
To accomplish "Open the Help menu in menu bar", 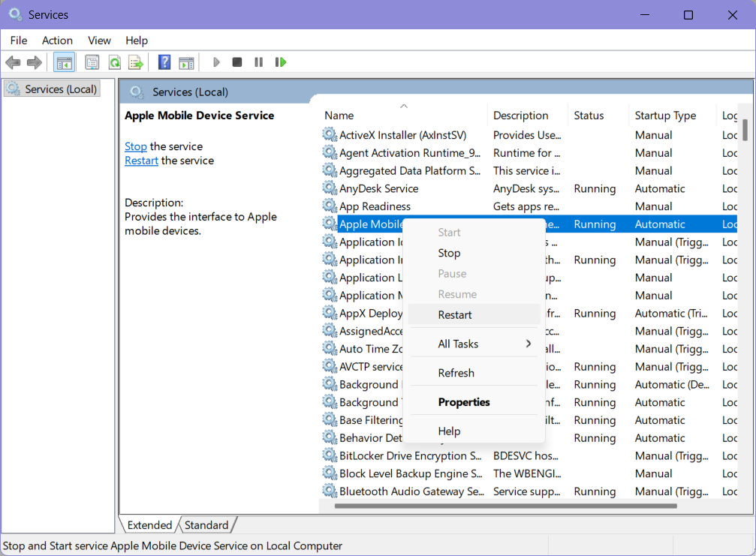I will click(137, 41).
